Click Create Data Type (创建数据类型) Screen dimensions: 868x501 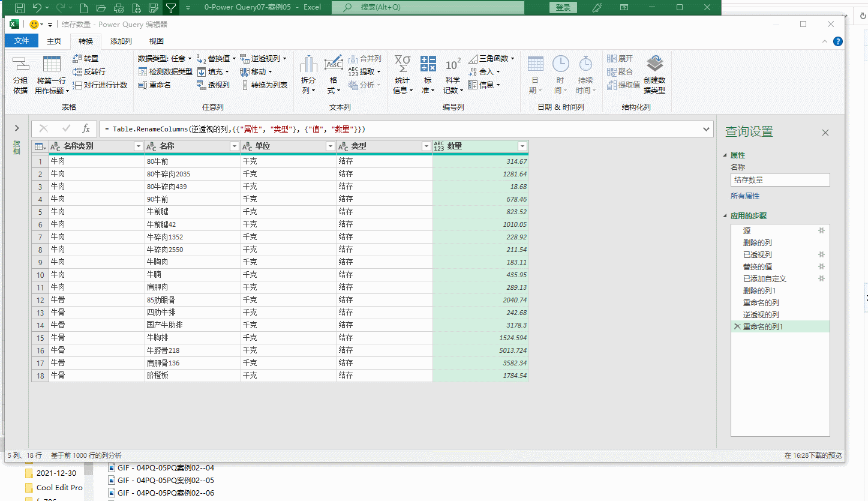[654, 75]
